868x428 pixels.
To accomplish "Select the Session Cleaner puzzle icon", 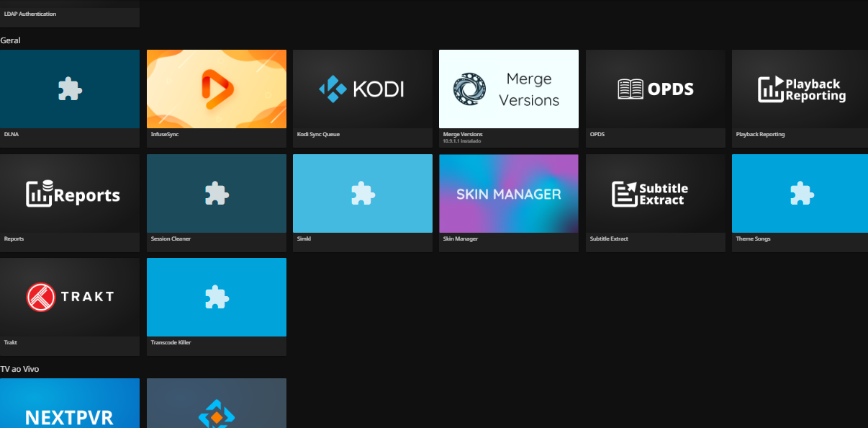I will (216, 193).
